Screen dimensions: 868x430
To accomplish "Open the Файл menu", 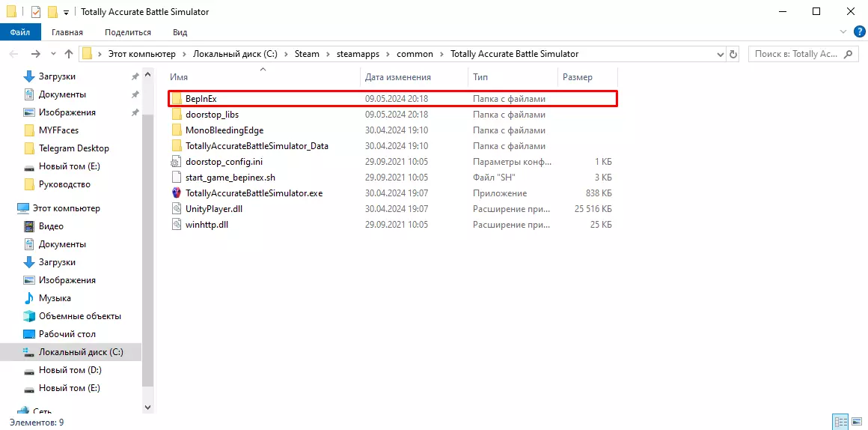I will pyautogui.click(x=20, y=32).
